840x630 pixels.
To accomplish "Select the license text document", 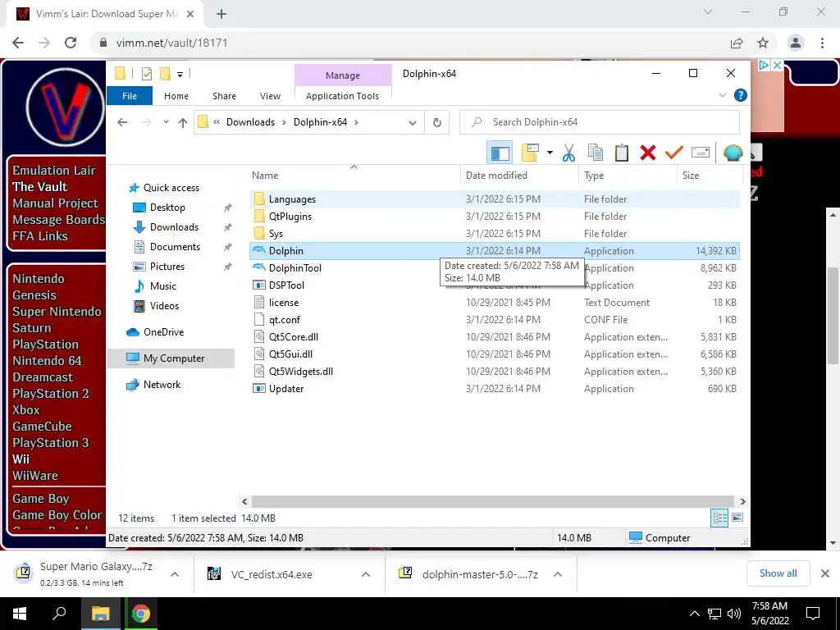I will point(495,303).
